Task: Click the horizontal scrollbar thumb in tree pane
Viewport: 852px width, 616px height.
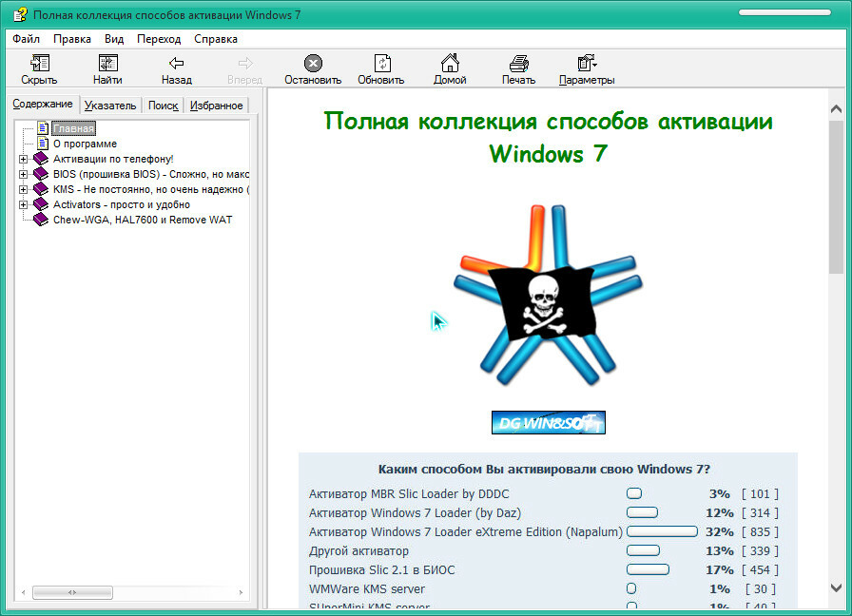Action: pos(73,592)
